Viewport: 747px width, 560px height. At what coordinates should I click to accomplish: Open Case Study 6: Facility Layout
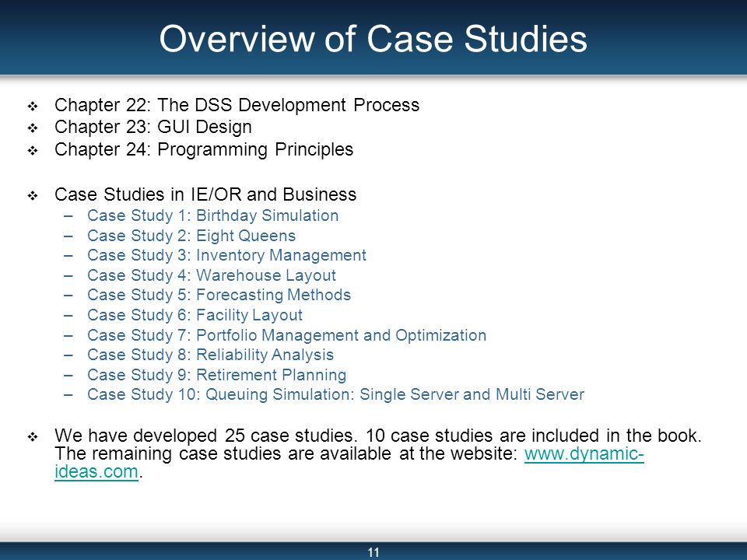pyautogui.click(x=195, y=315)
